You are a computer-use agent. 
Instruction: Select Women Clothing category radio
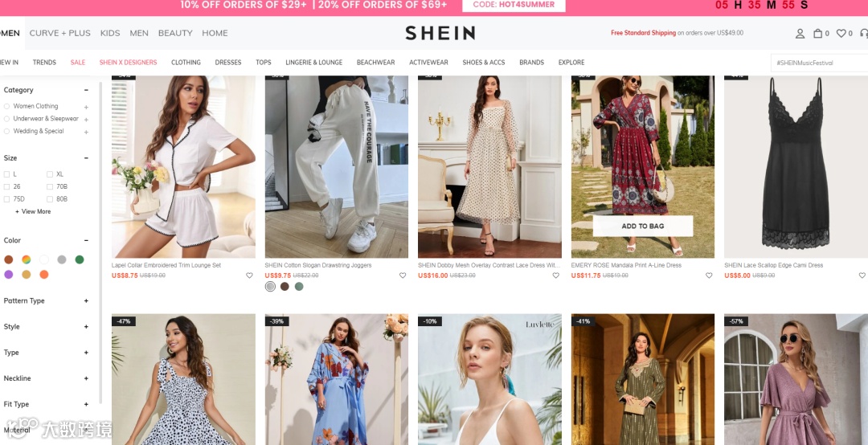[6, 106]
